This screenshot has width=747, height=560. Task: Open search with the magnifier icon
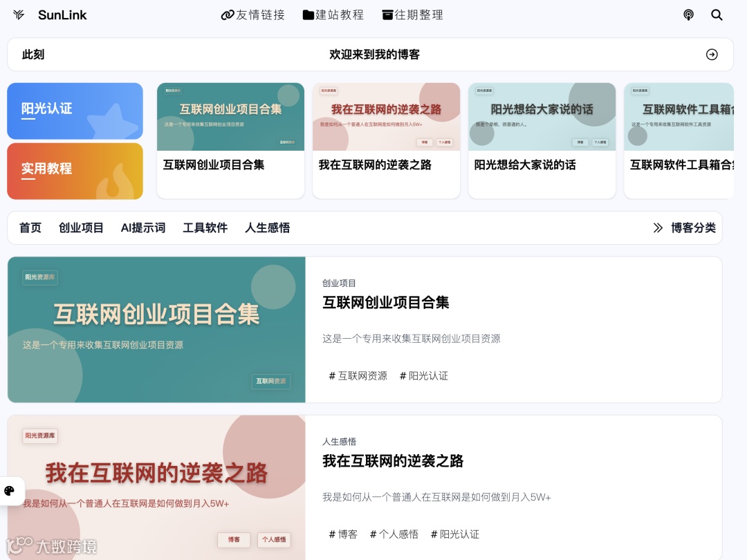tap(717, 15)
